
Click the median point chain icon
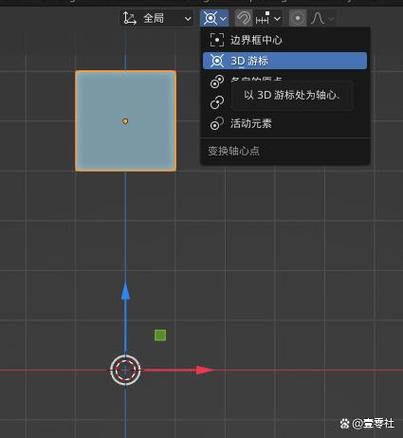tap(217, 103)
